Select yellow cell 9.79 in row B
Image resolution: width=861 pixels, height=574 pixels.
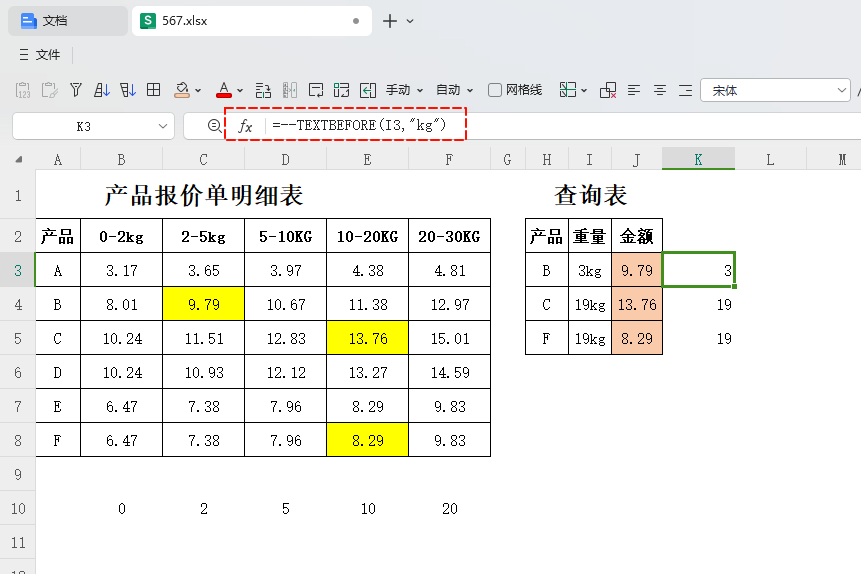coord(203,304)
